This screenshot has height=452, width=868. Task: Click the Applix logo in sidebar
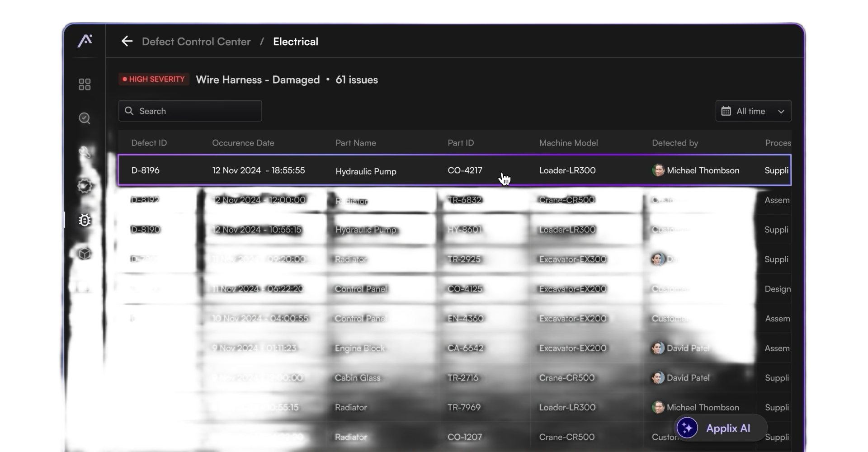click(85, 41)
